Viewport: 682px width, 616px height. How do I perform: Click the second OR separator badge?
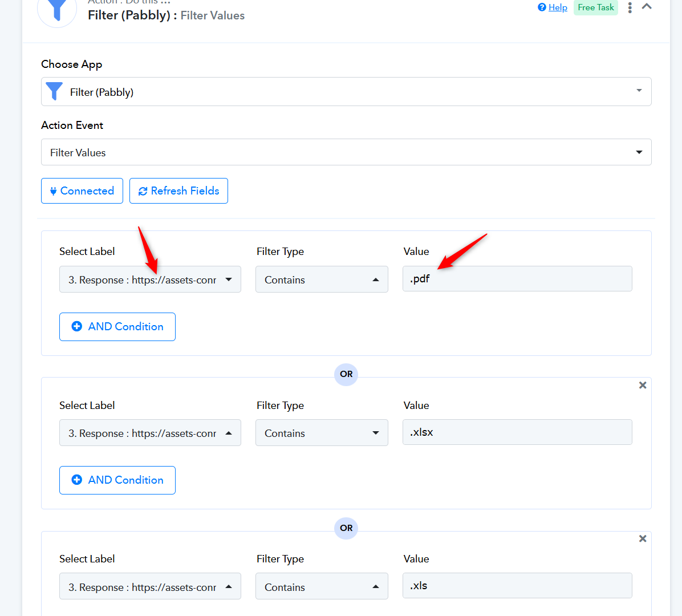tap(346, 528)
